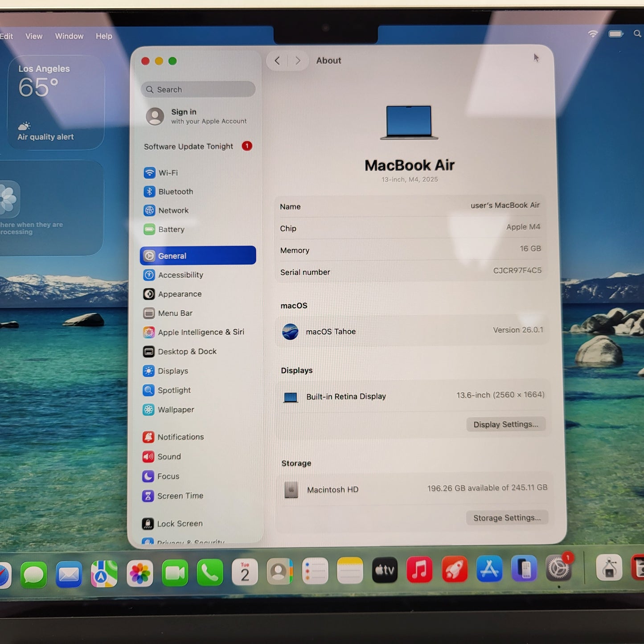
Task: Open Screen Time settings
Action: tap(180, 496)
